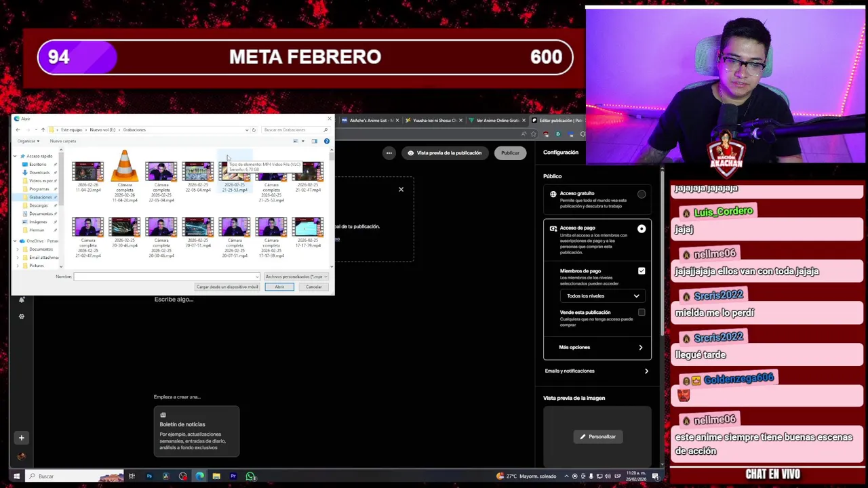Click the Windows Start button
The image size is (868, 488).
[x=16, y=476]
